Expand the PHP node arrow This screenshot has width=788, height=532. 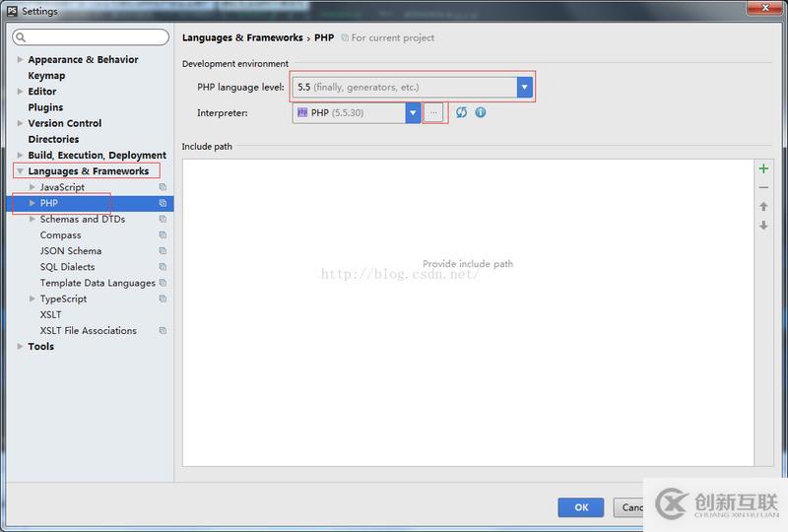(33, 203)
